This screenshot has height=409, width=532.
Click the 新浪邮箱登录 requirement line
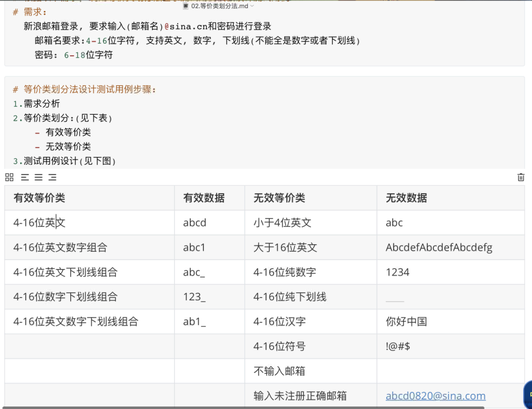coord(147,26)
